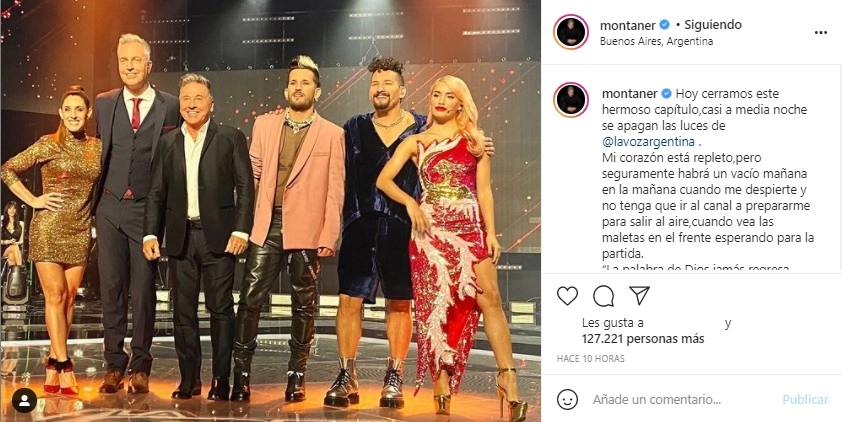Viewport: 842px width, 422px height.
Task: Open the emoji smiley picker
Action: (x=568, y=399)
